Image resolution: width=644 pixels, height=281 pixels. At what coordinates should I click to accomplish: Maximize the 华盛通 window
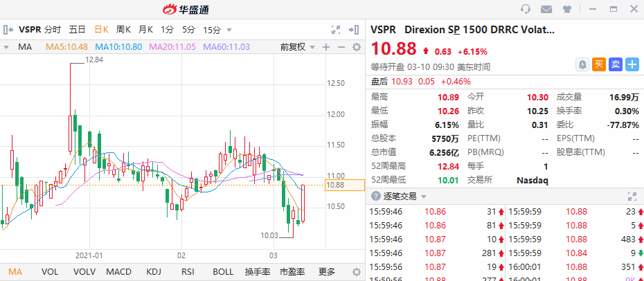point(614,9)
